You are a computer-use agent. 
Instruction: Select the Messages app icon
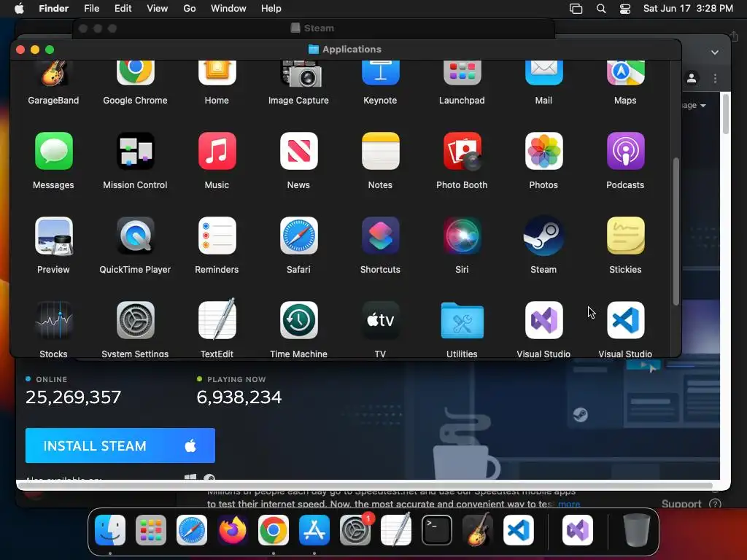point(53,152)
